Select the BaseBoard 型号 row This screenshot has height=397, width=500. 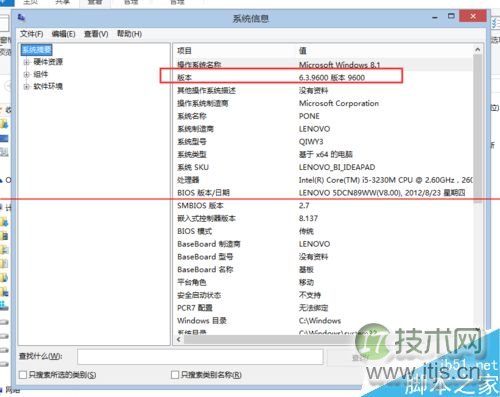(323, 257)
